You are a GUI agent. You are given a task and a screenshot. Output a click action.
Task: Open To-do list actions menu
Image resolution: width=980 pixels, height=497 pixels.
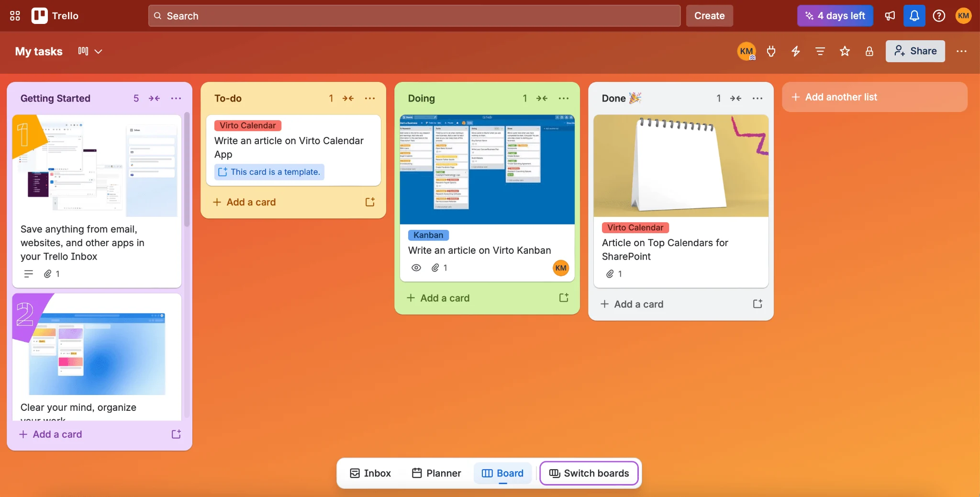coord(370,98)
